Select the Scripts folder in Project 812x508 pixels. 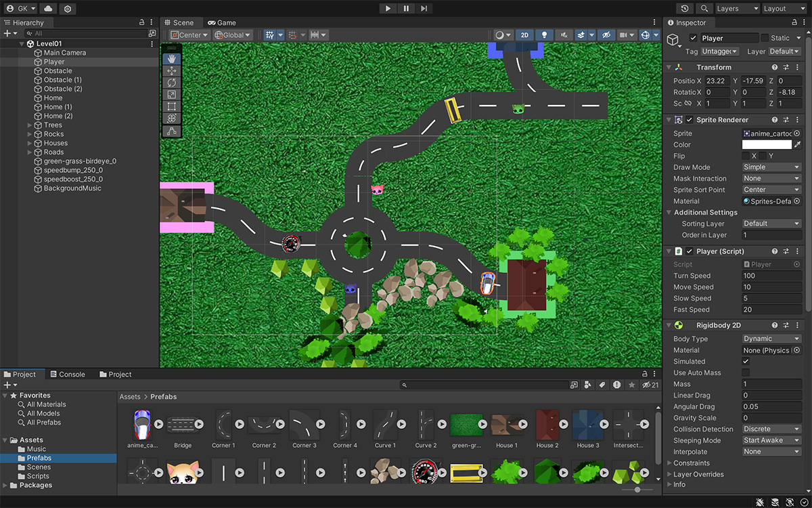coord(37,476)
